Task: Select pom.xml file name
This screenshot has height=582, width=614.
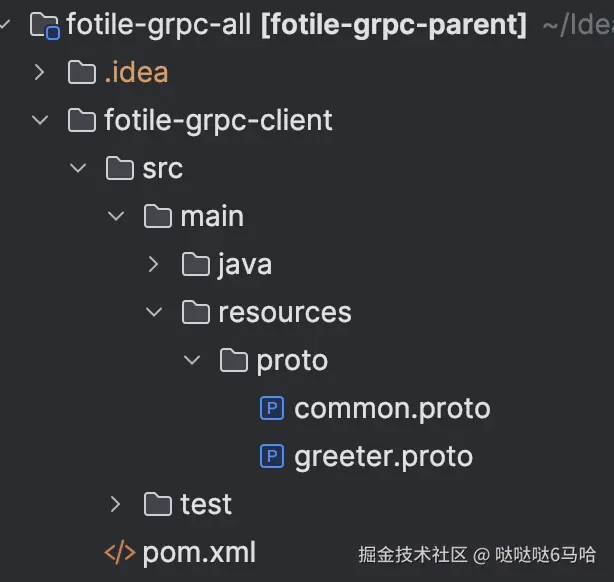Action: click(199, 553)
